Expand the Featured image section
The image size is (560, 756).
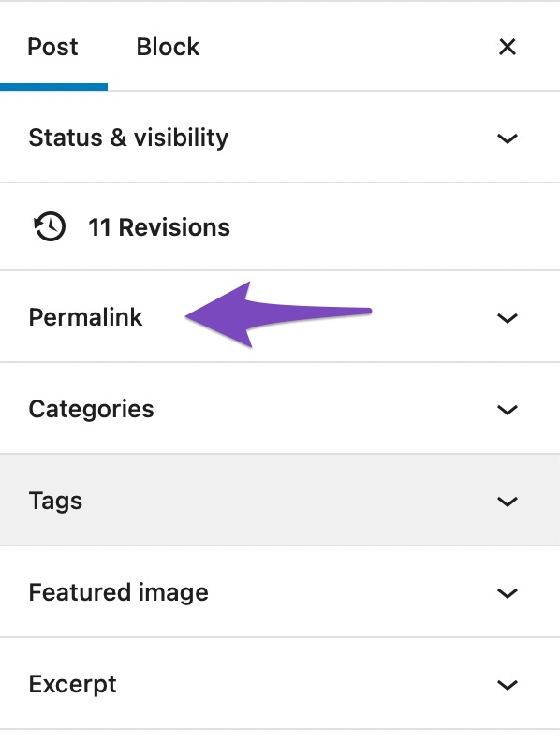[507, 592]
